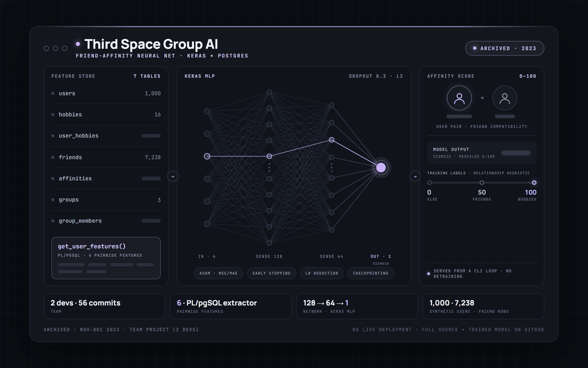Click the 7 TABLES label
Image resolution: width=588 pixels, height=368 pixels.
click(x=147, y=76)
